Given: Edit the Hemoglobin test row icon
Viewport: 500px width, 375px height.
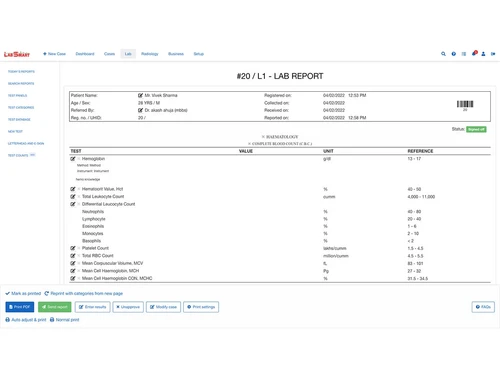Looking at the screenshot, I should [73, 159].
